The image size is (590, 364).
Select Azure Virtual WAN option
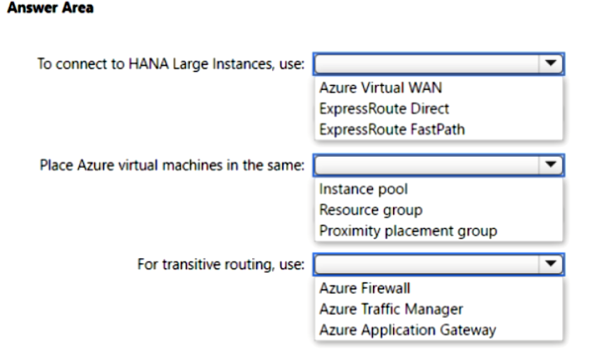381,88
